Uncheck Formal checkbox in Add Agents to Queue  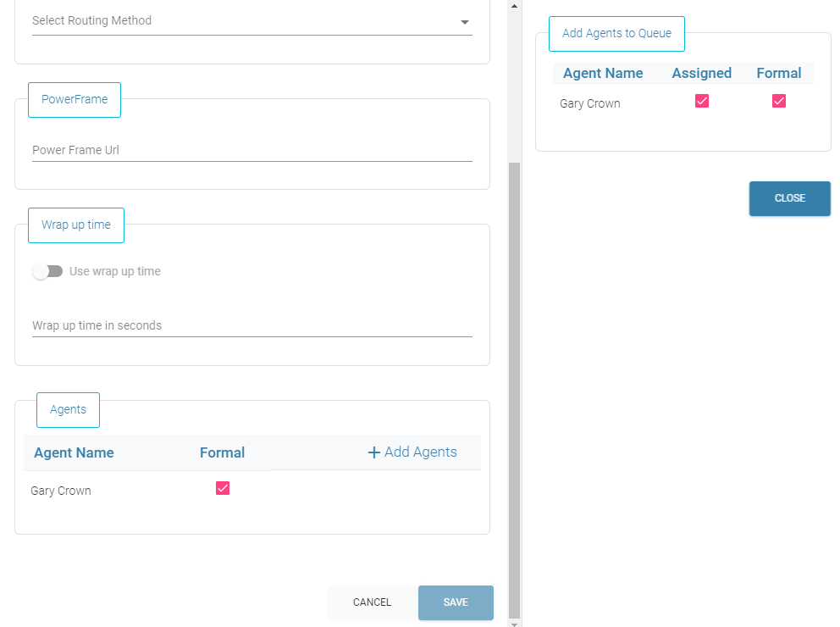point(779,101)
